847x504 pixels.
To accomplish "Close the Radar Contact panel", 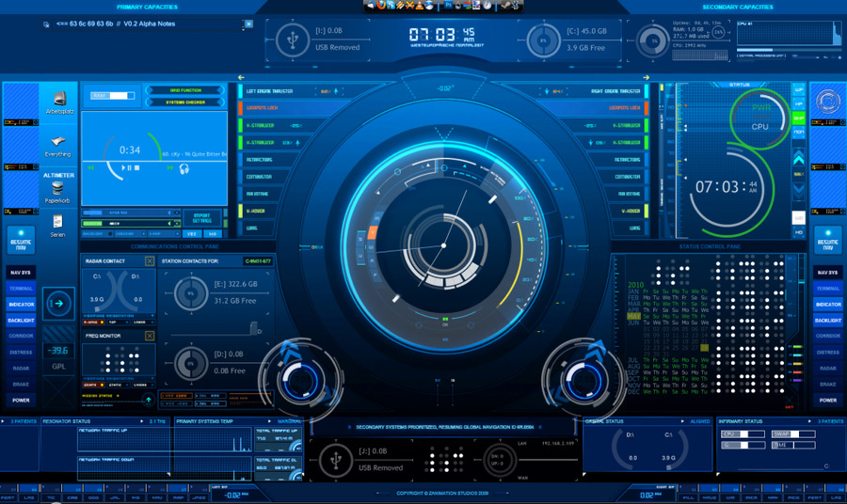I will click(150, 260).
